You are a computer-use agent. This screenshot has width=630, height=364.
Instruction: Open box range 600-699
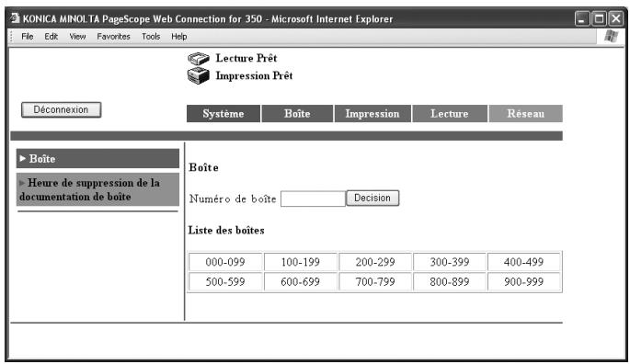[300, 281]
